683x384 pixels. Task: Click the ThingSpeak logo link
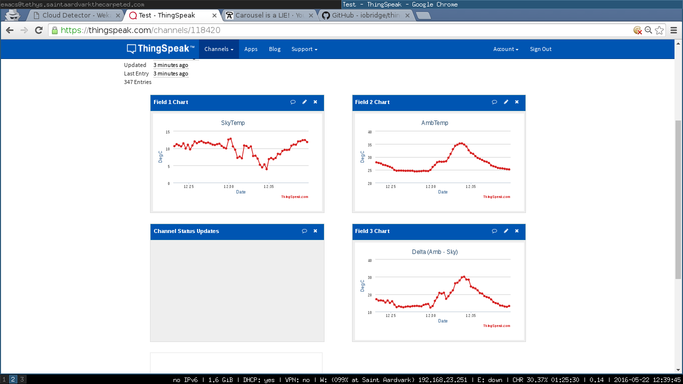pos(160,49)
